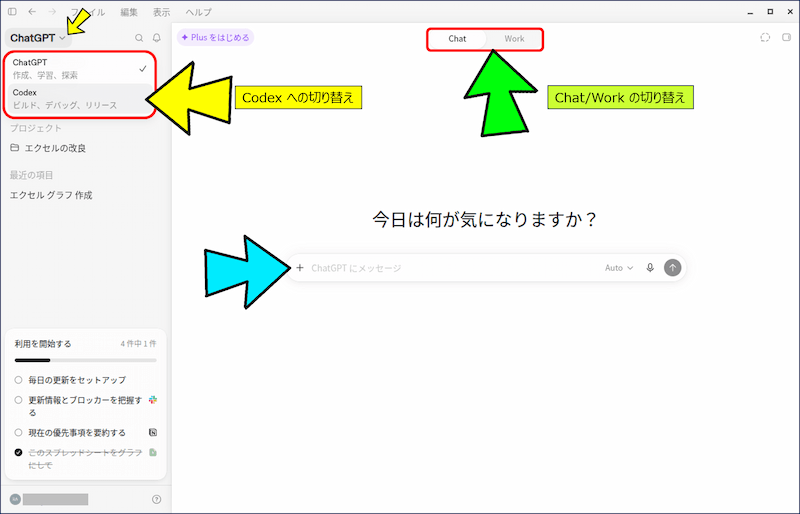Switch to Codex in switcher menu
This screenshot has width=800, height=514.
[80, 99]
